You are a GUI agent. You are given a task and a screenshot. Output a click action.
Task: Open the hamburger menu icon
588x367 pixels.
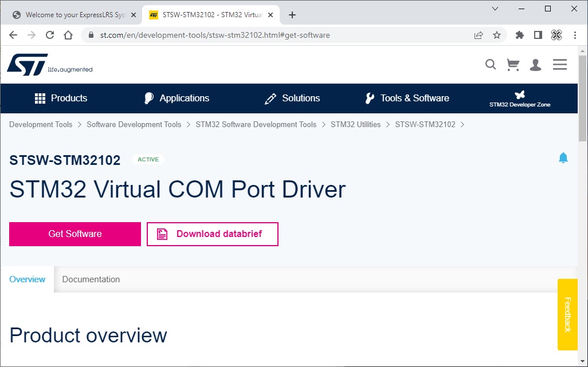click(559, 65)
